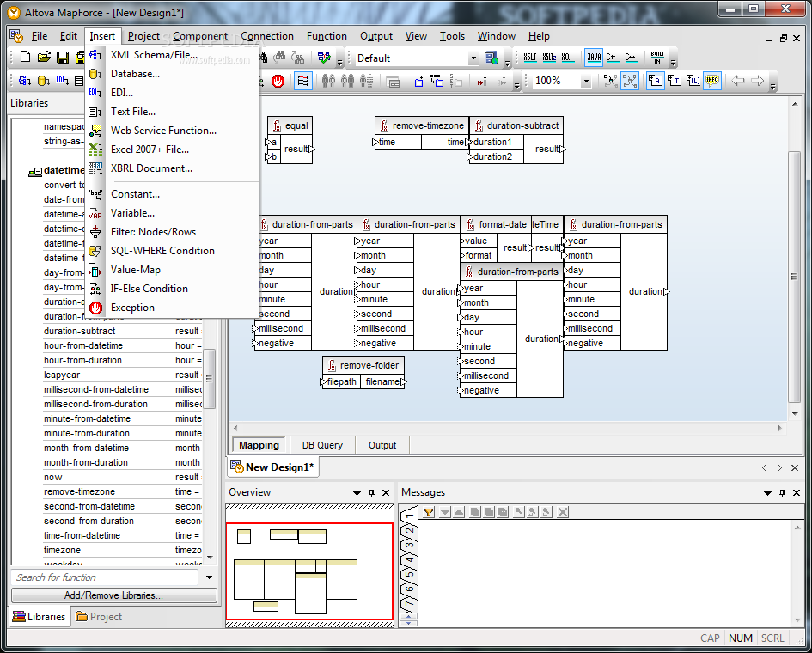This screenshot has height=653, width=812.
Task: Select XSLT output language icon
Action: (x=530, y=58)
